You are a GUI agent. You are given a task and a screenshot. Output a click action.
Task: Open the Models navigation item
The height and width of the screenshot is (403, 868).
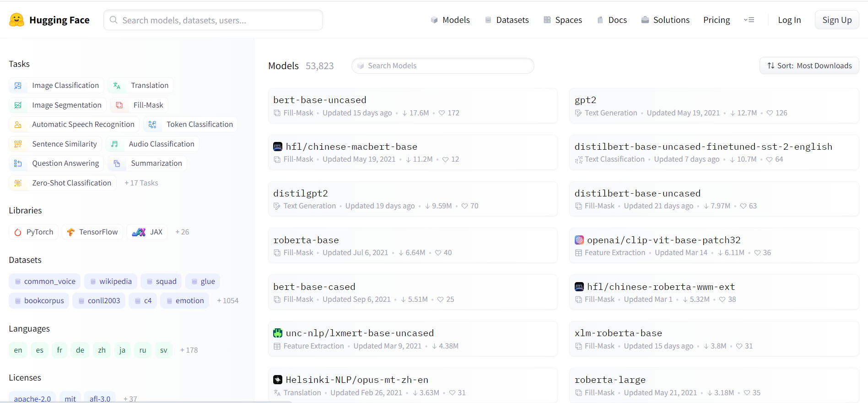pyautogui.click(x=450, y=20)
